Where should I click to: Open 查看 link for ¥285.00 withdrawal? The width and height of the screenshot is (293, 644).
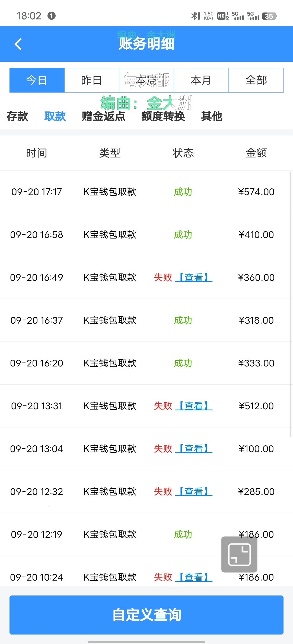point(194,492)
